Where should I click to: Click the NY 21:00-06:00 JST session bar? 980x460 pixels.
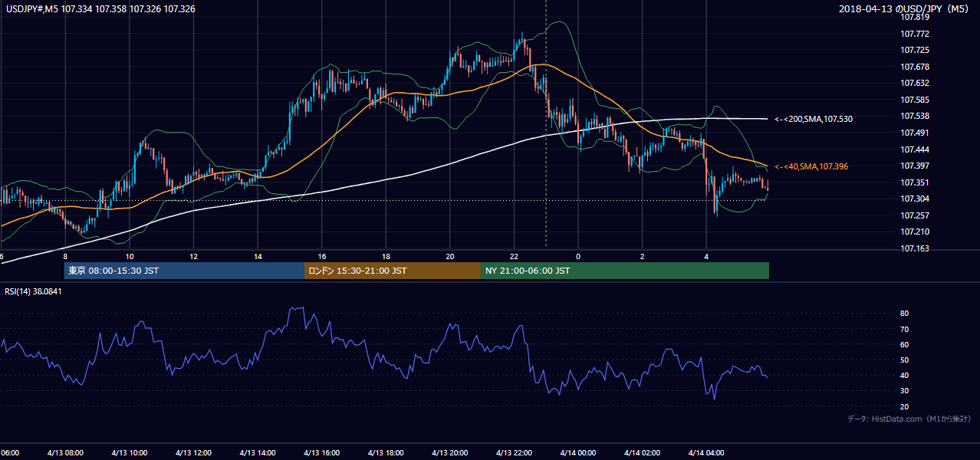(x=624, y=271)
